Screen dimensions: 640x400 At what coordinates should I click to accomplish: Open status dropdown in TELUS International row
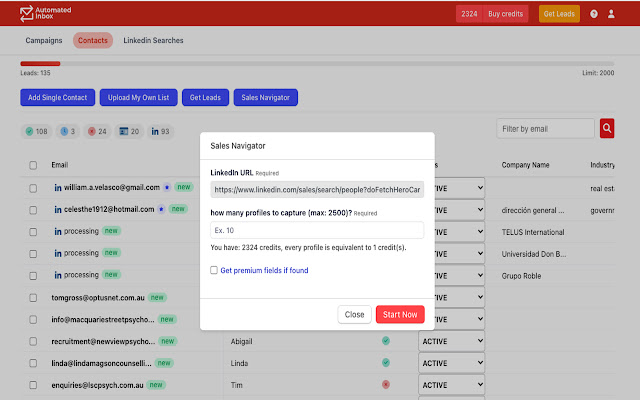click(x=460, y=232)
